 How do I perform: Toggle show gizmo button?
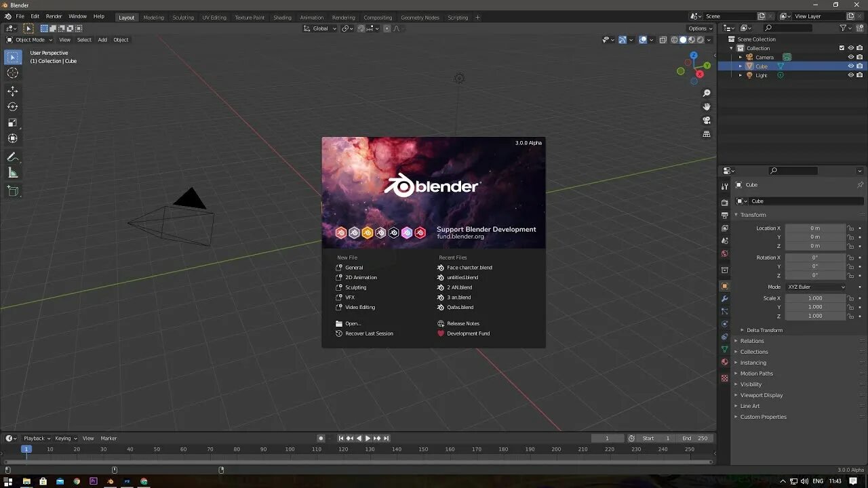coord(623,40)
